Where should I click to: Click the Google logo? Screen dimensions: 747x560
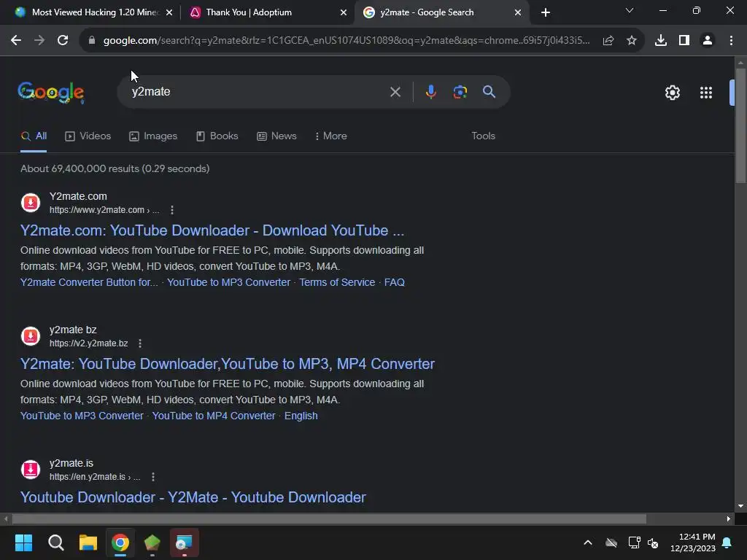pos(51,93)
